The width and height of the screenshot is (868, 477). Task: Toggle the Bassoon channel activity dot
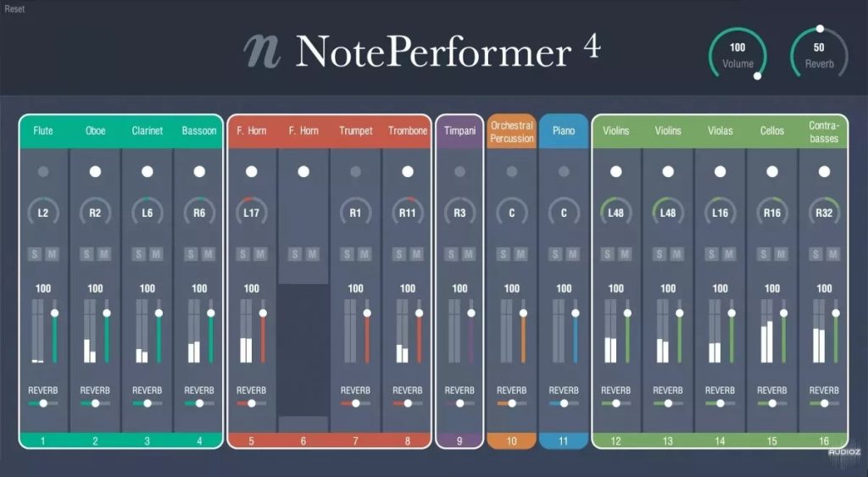[x=199, y=172]
